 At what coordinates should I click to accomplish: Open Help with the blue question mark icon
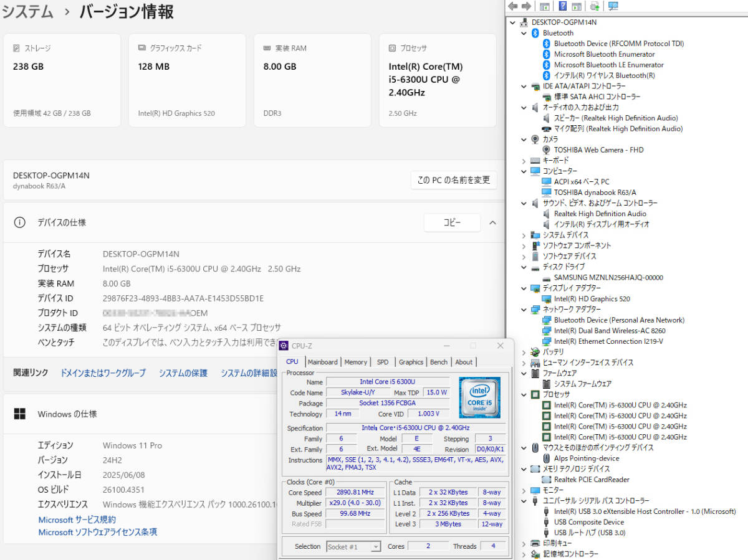pyautogui.click(x=563, y=6)
